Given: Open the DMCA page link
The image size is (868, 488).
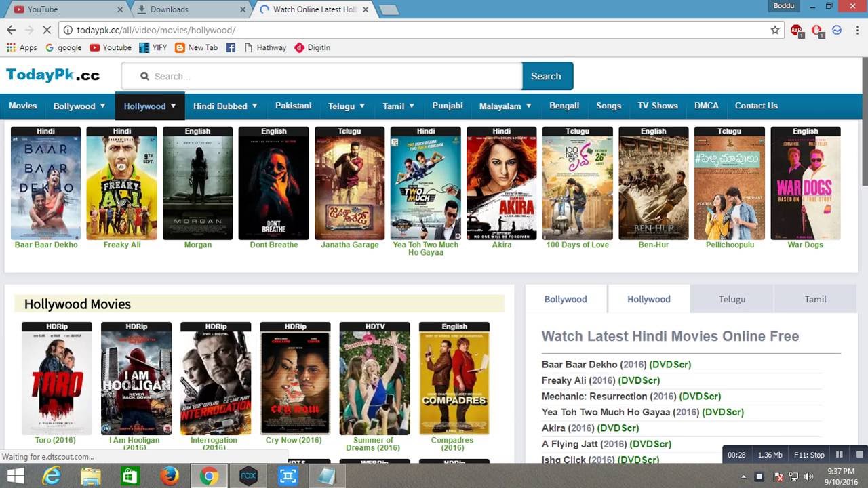Looking at the screenshot, I should tap(706, 106).
